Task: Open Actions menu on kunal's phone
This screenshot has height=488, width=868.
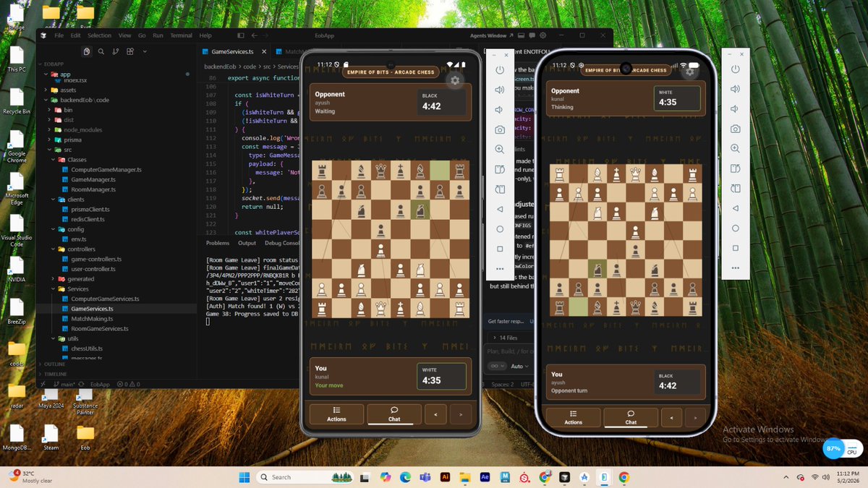Action: [336, 414]
